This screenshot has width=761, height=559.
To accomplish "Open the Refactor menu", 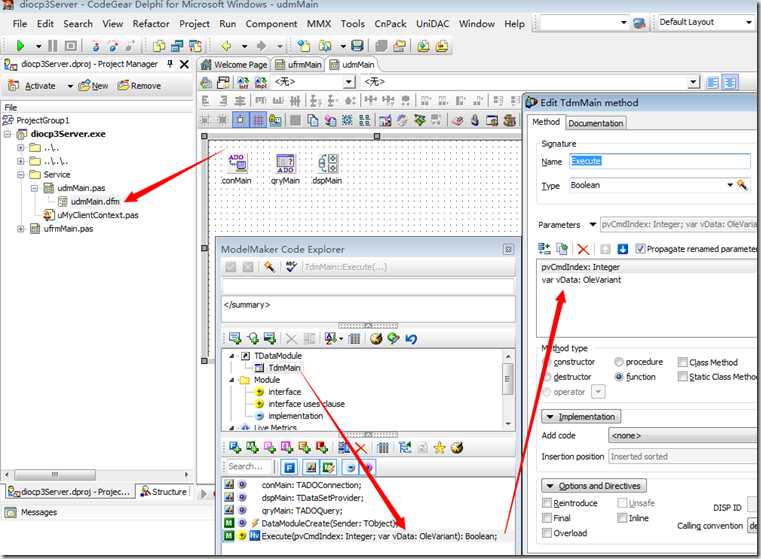I will tap(151, 24).
